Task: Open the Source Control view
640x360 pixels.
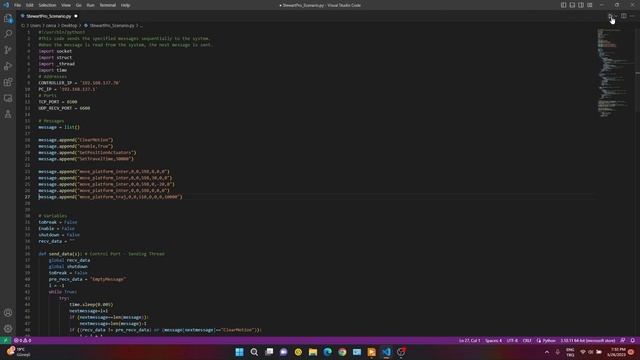Action: [8, 50]
